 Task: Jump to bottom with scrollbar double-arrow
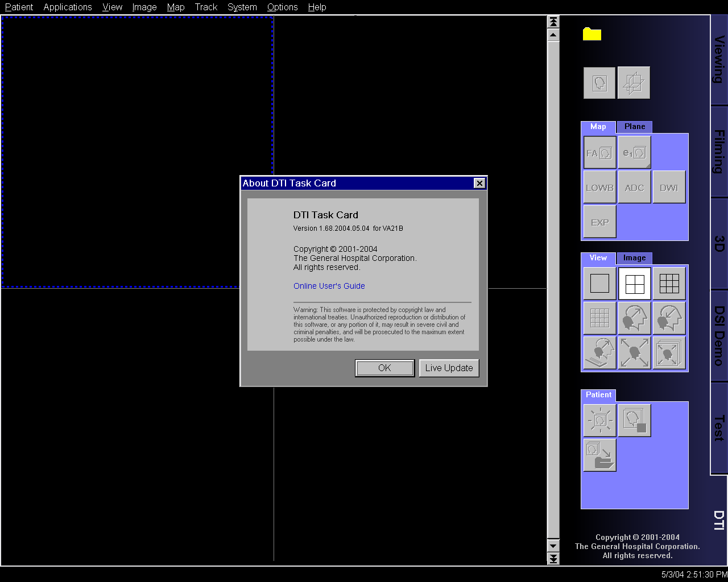pyautogui.click(x=553, y=559)
